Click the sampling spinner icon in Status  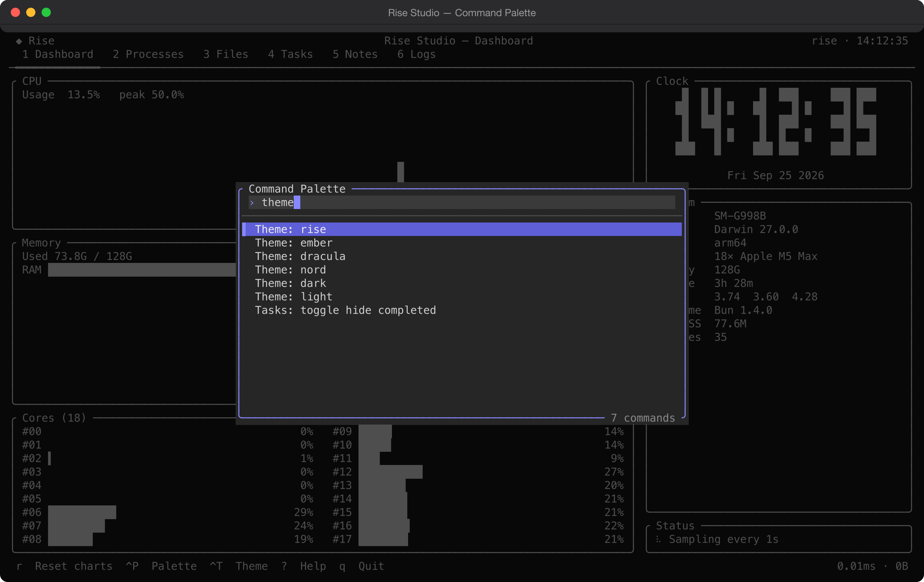pyautogui.click(x=659, y=539)
